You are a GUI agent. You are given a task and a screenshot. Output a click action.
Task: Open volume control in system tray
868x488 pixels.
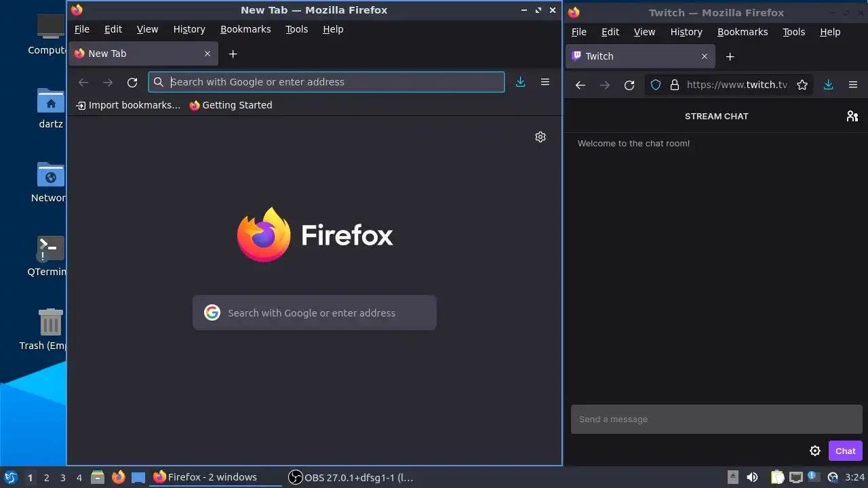pyautogui.click(x=752, y=477)
